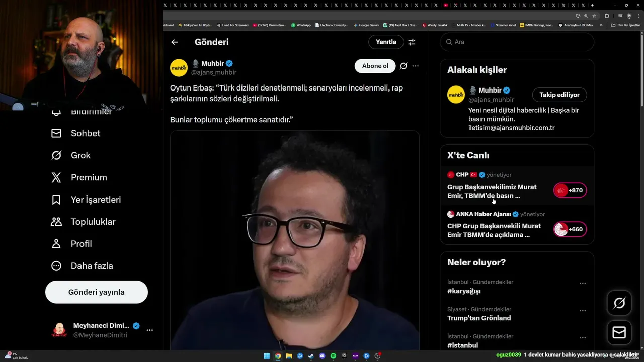Open the Chrome extensions puzzle icon
This screenshot has width=644, height=362.
click(x=607, y=16)
